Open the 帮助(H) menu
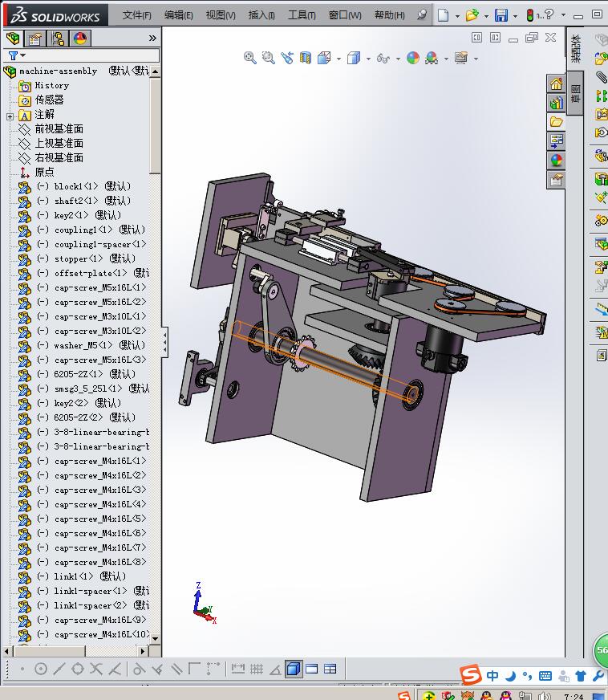The height and width of the screenshot is (700, 608). (x=389, y=15)
